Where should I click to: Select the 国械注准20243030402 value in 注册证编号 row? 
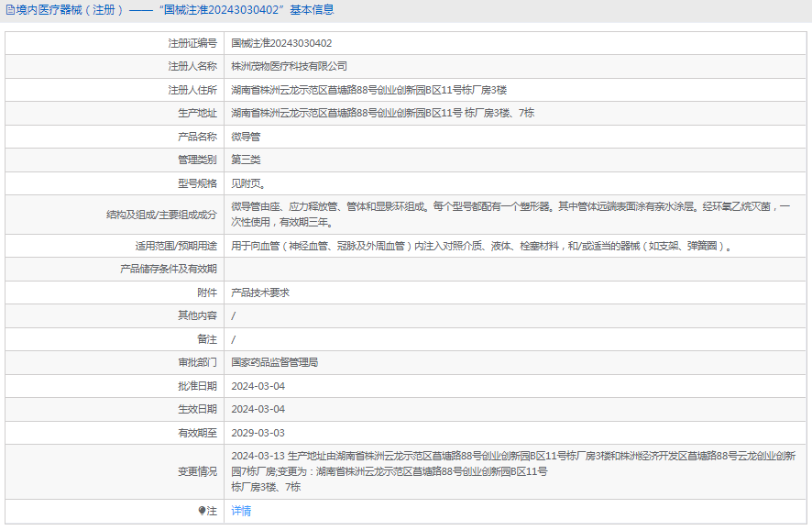click(x=281, y=43)
